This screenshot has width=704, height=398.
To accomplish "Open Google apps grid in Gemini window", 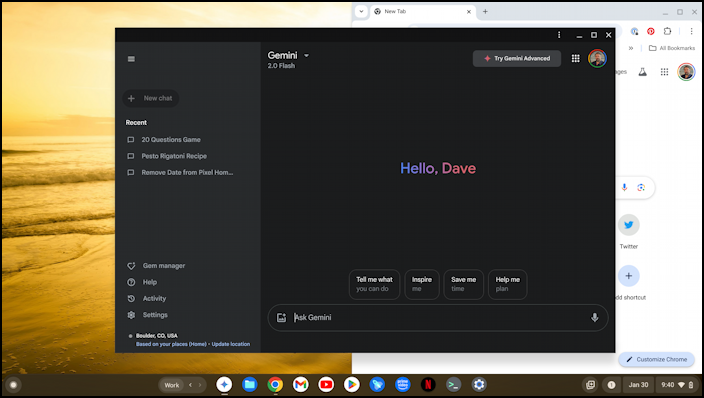I will tap(576, 58).
